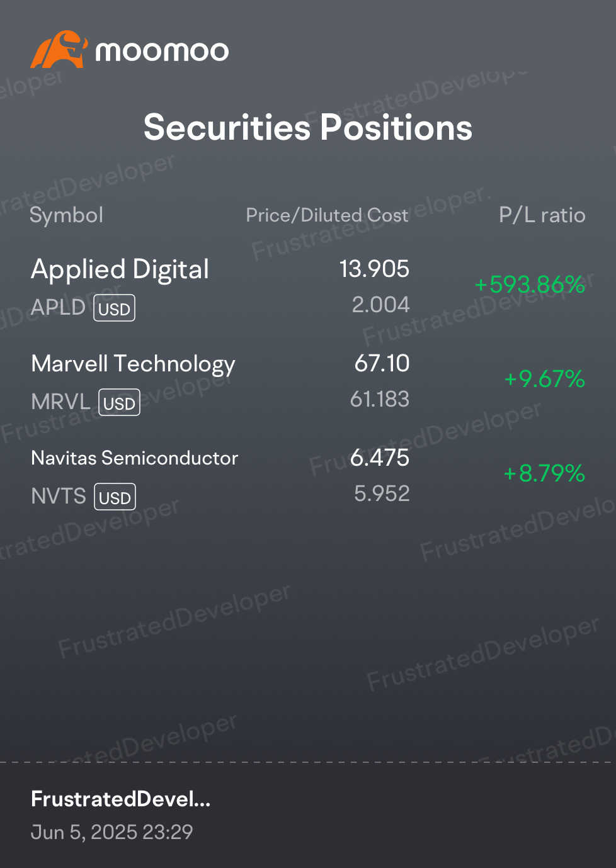
Task: Select the Symbol column header
Action: tap(66, 215)
